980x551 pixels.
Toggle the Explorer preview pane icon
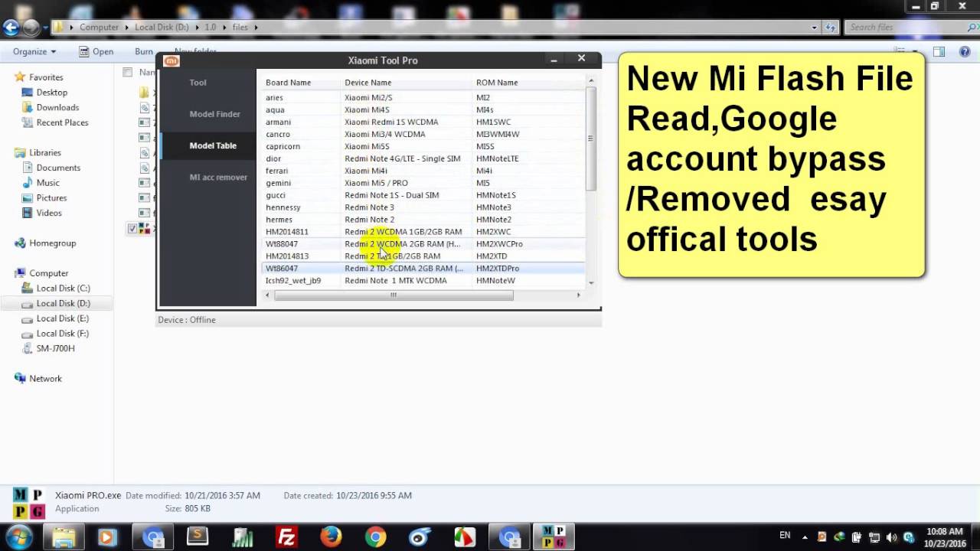(x=939, y=51)
